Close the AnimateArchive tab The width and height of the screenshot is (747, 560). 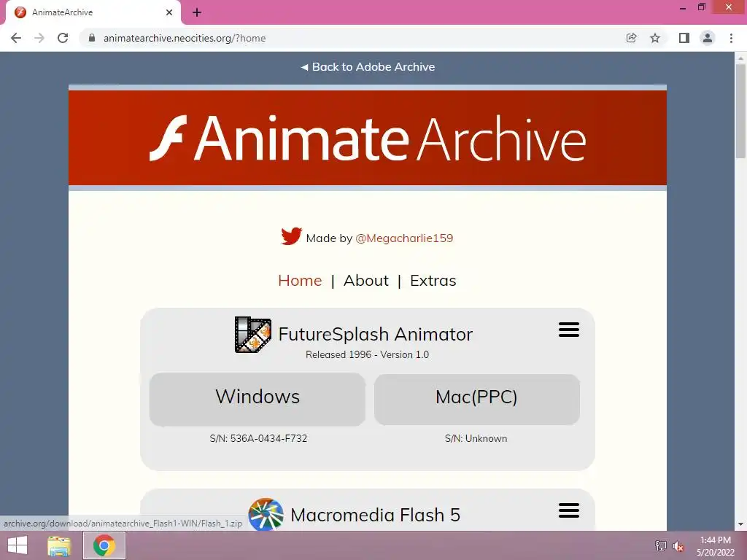pyautogui.click(x=169, y=12)
